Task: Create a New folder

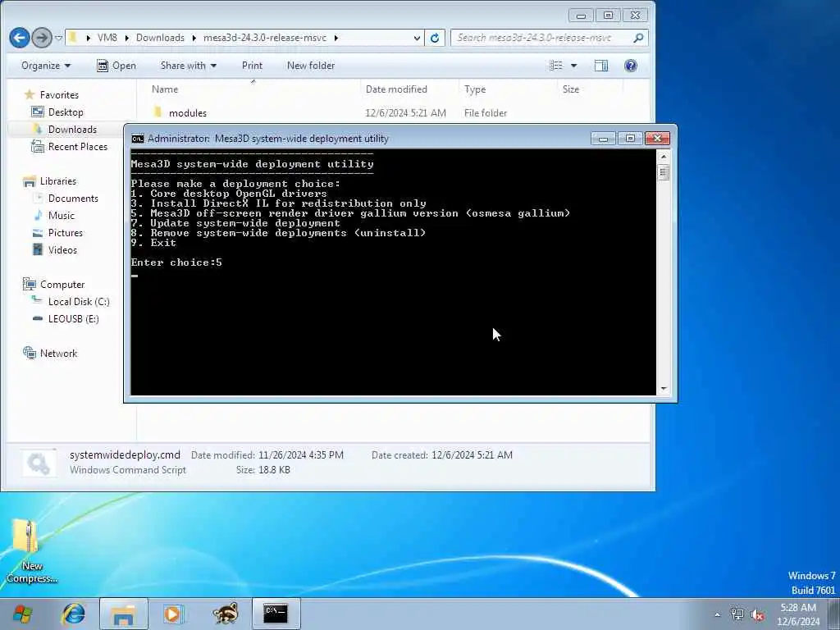Action: (311, 66)
